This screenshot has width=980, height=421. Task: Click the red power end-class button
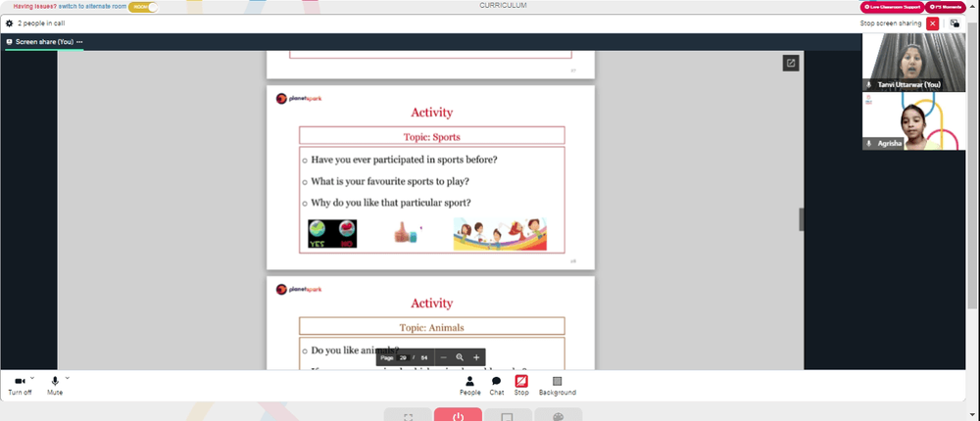point(458,415)
